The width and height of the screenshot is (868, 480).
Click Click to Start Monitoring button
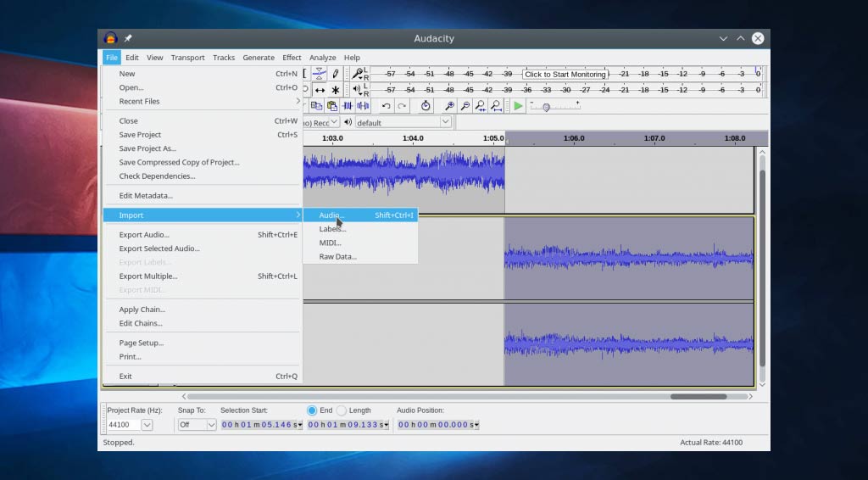[565, 74]
